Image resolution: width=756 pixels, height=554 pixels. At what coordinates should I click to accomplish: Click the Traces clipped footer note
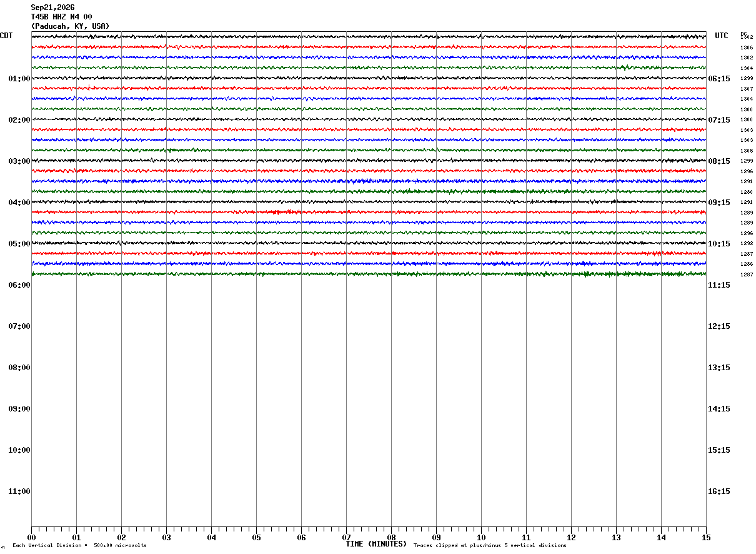(x=490, y=546)
